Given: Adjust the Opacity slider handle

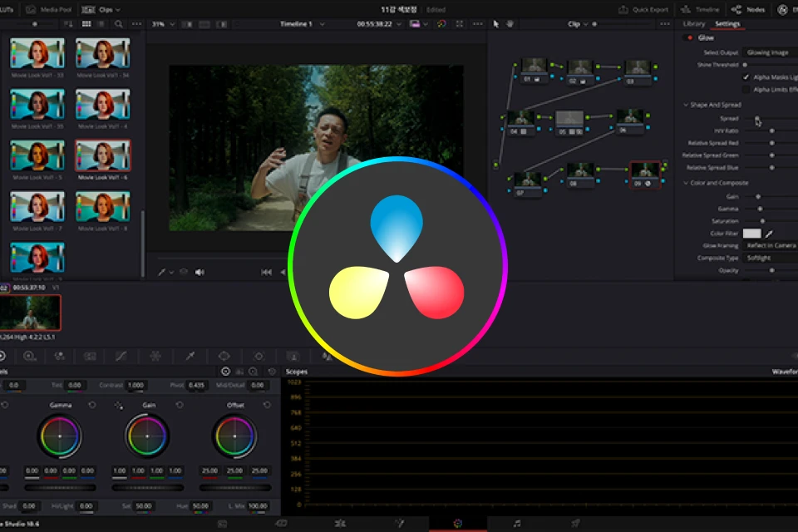Looking at the screenshot, I should pos(772,271).
